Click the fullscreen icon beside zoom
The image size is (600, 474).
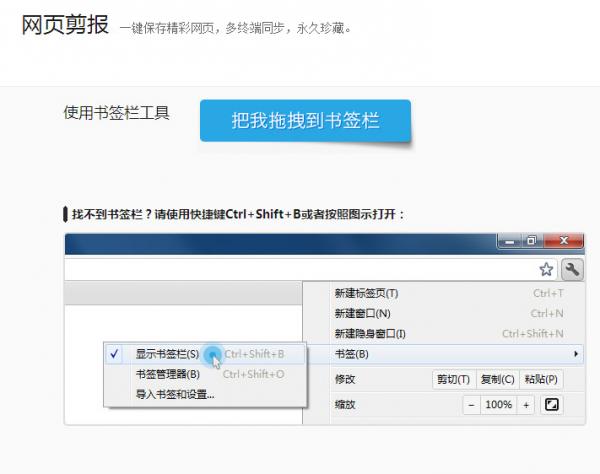coord(551,405)
